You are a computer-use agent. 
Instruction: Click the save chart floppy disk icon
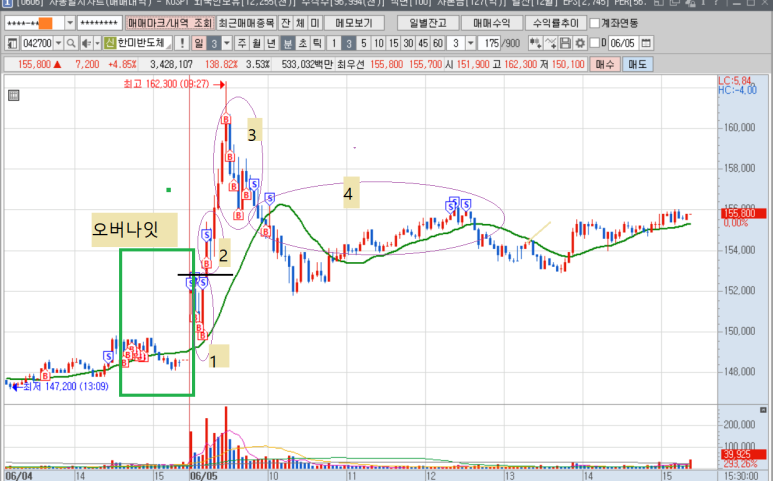[x=565, y=43]
